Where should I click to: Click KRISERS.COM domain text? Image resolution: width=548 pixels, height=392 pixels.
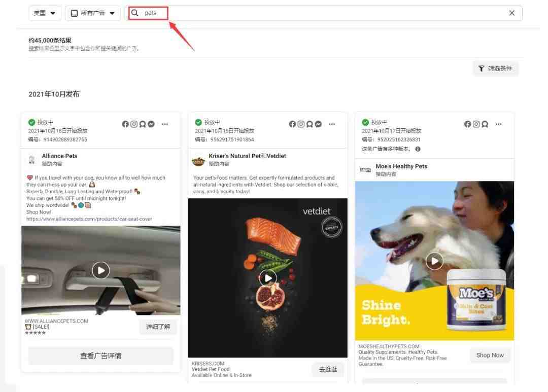click(208, 364)
